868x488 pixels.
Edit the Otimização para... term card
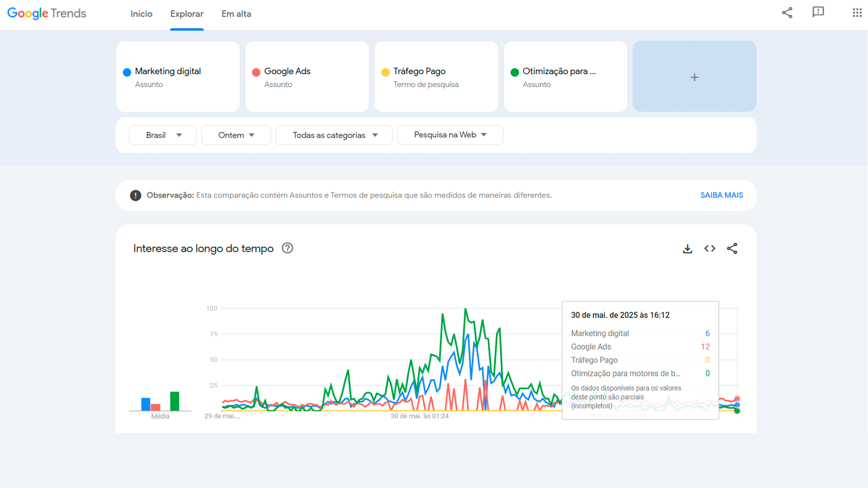[566, 76]
